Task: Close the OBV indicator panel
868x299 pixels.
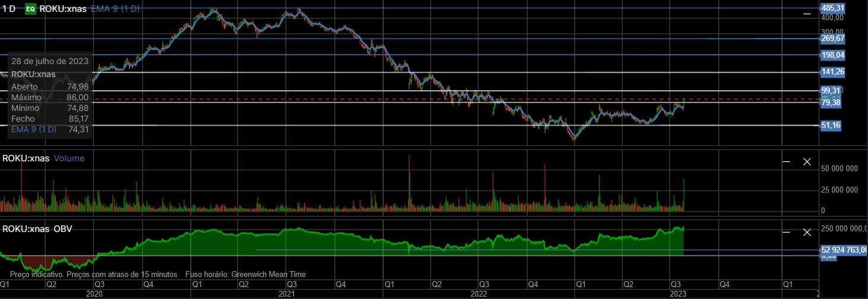Action: coord(807,233)
